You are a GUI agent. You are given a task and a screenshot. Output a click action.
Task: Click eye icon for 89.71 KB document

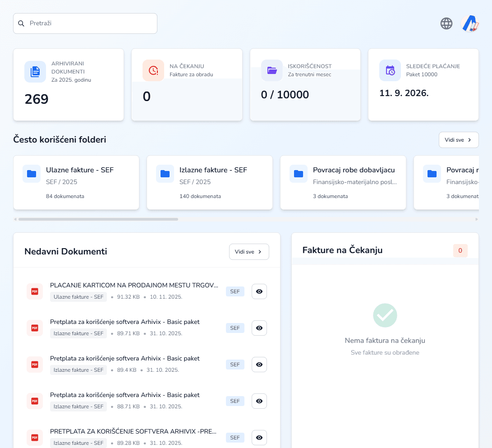tap(259, 328)
